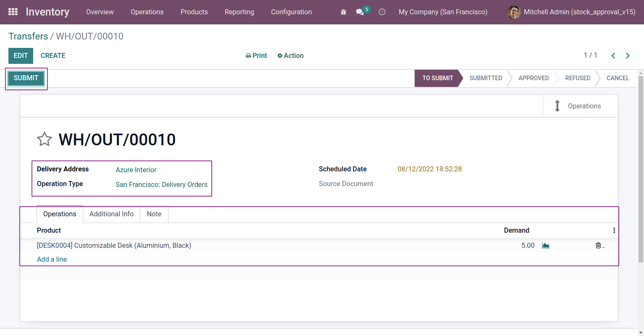Screen dimensions: 644x336
Task: Click the SUBMIT button
Action: tap(26, 78)
